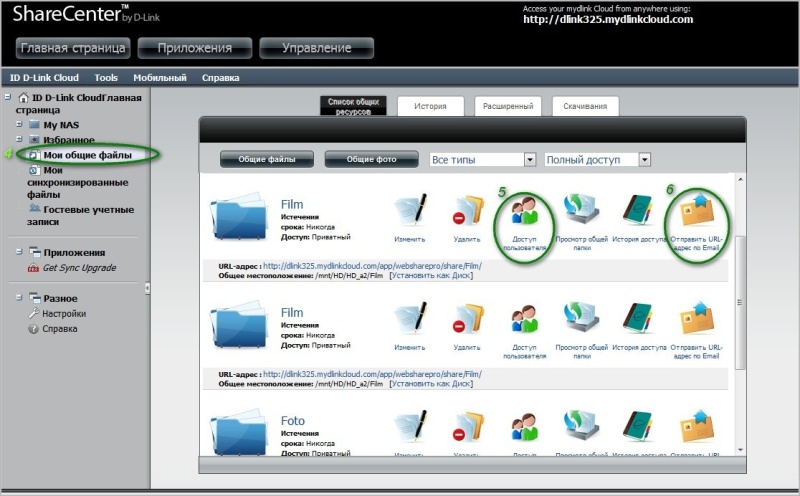
Task: Switch to the Расширенный tab
Action: [x=508, y=106]
